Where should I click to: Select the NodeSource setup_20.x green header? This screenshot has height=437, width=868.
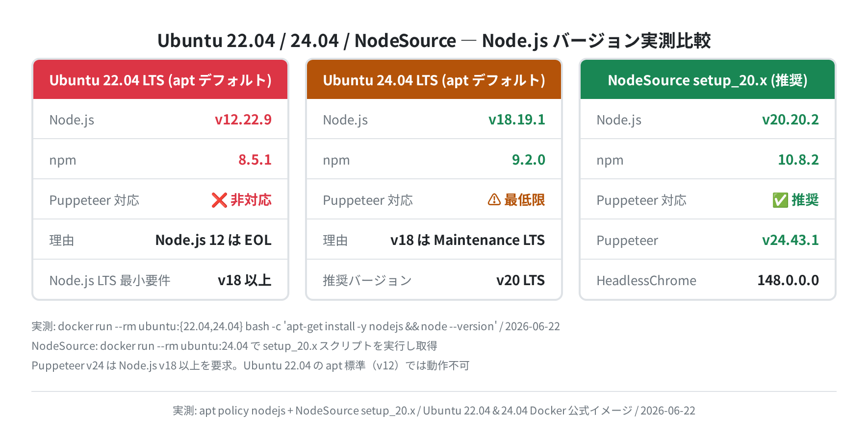pos(708,79)
